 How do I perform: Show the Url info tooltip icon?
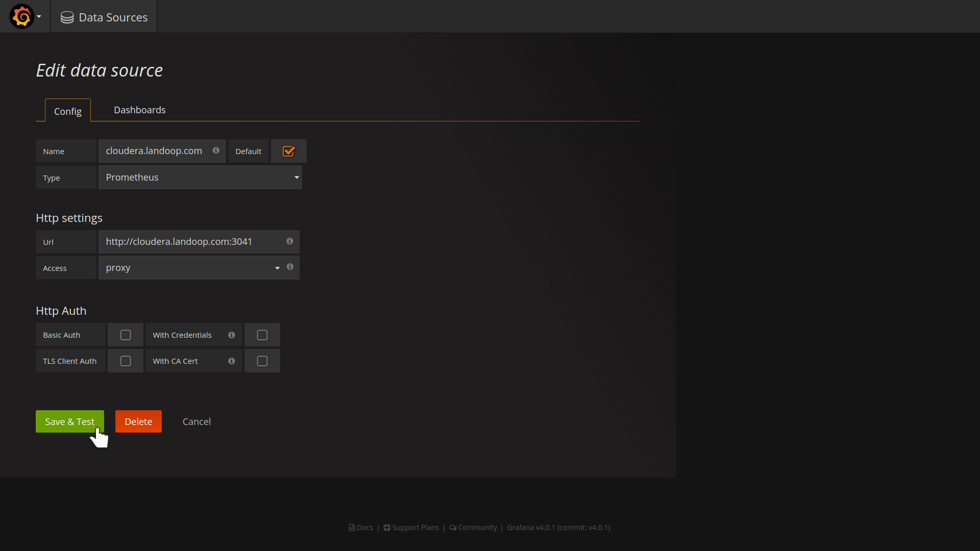pyautogui.click(x=289, y=241)
